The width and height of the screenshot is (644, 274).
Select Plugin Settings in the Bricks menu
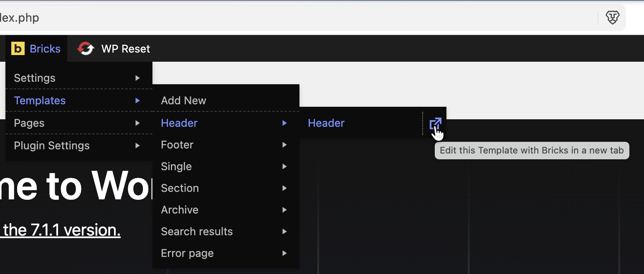tap(79, 146)
